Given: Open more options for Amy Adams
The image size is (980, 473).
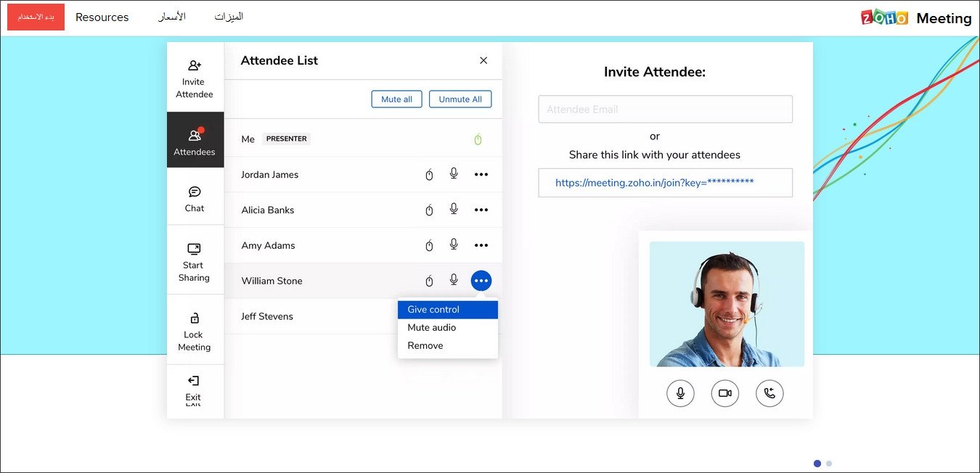Looking at the screenshot, I should coord(481,245).
